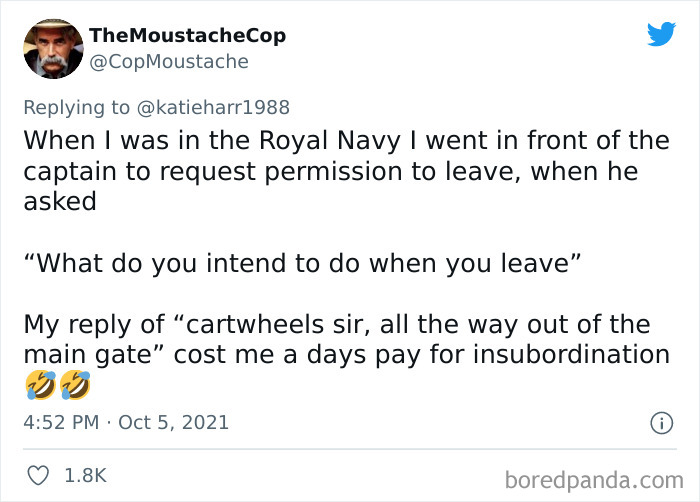The image size is (700, 502).
Task: Open the tweet info circle icon
Action: pos(660,423)
